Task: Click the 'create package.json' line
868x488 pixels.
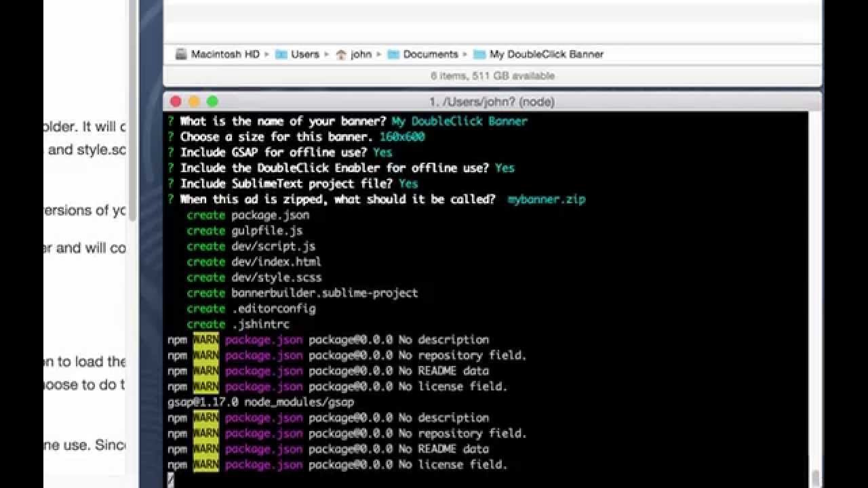Action: click(248, 215)
